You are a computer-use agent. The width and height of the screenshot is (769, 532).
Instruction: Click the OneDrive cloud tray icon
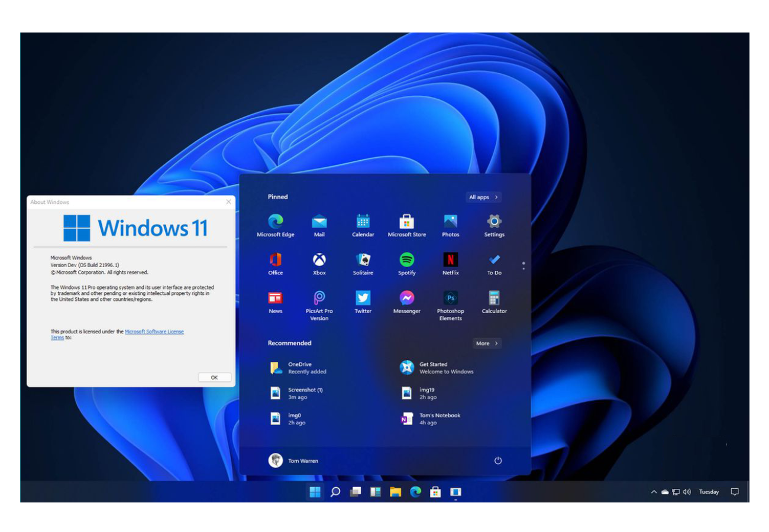[665, 492]
